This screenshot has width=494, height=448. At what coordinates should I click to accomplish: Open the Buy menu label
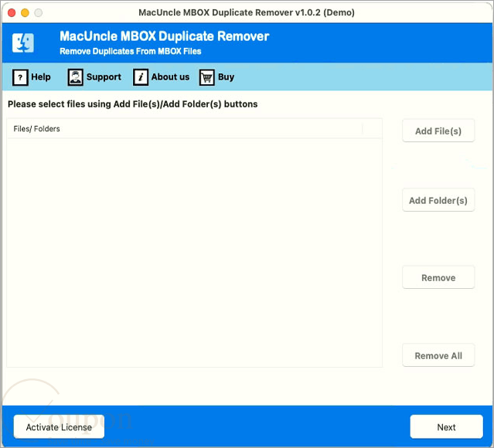[226, 77]
